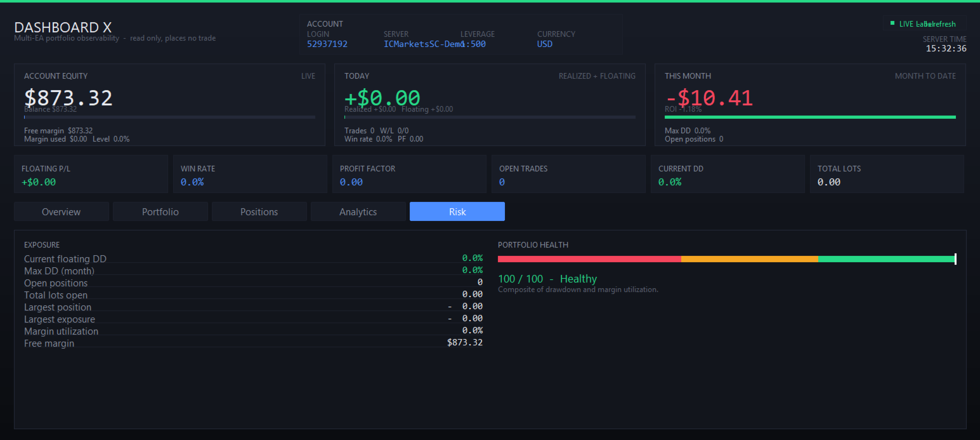Click the red zone of portfolio health bar

589,259
